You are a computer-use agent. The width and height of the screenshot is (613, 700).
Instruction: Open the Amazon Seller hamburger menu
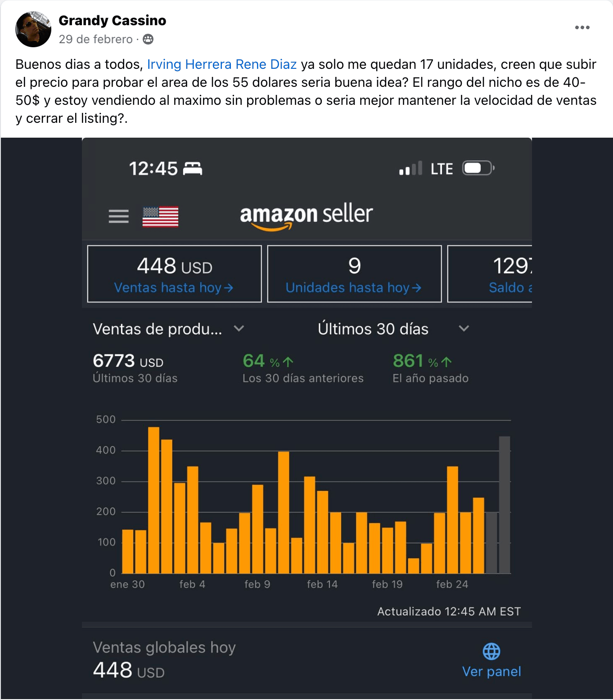coord(118,216)
